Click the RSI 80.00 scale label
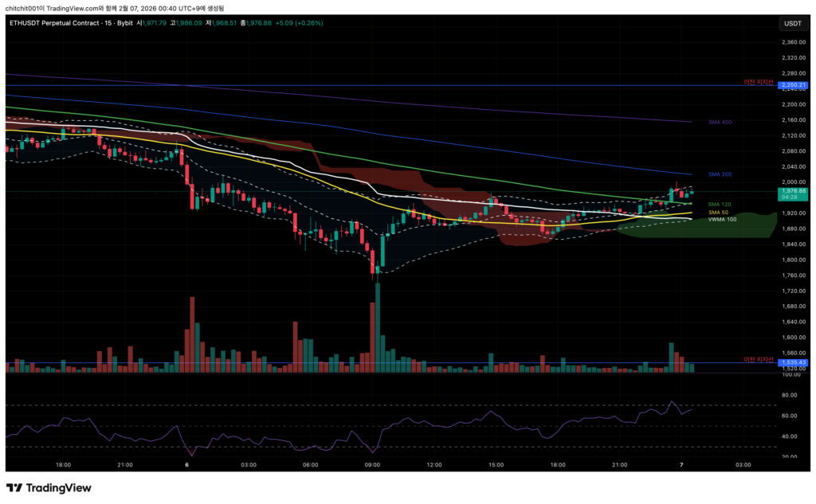Screen dimensions: 816x504 [790, 395]
